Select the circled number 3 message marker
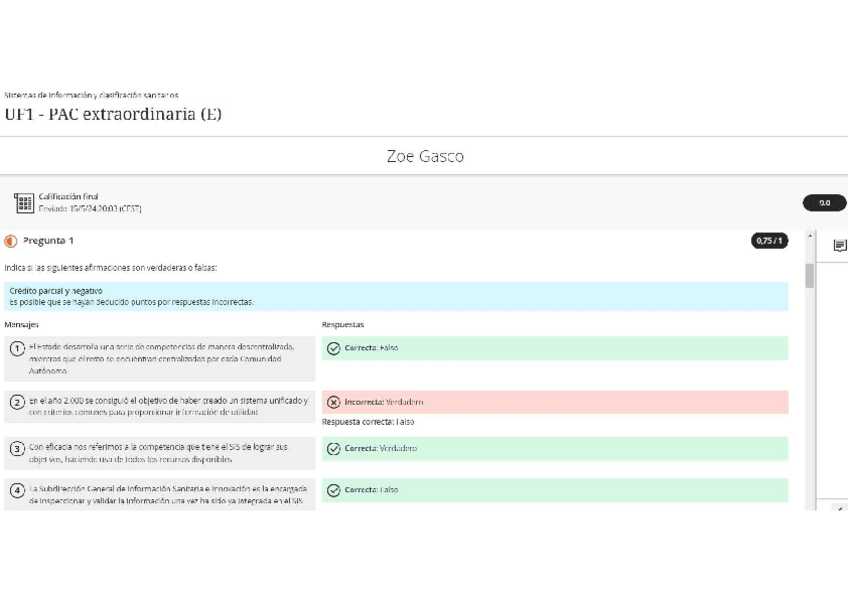The width and height of the screenshot is (848, 599). [x=17, y=449]
